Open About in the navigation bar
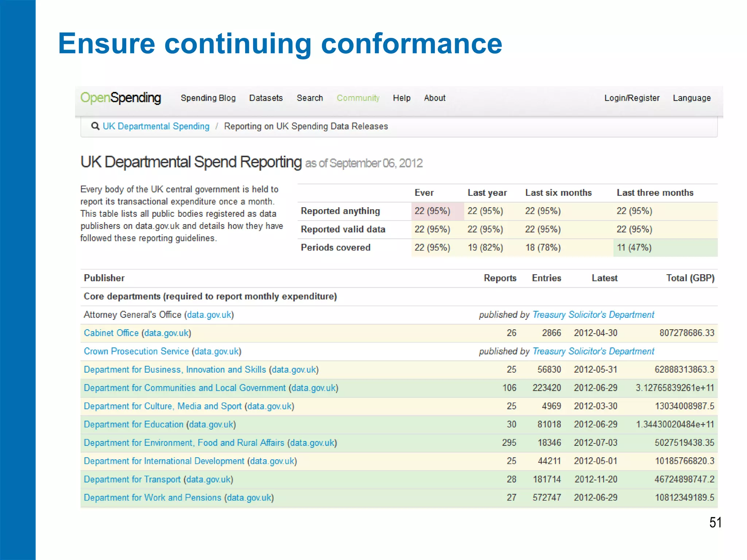The height and width of the screenshot is (560, 747). (434, 98)
